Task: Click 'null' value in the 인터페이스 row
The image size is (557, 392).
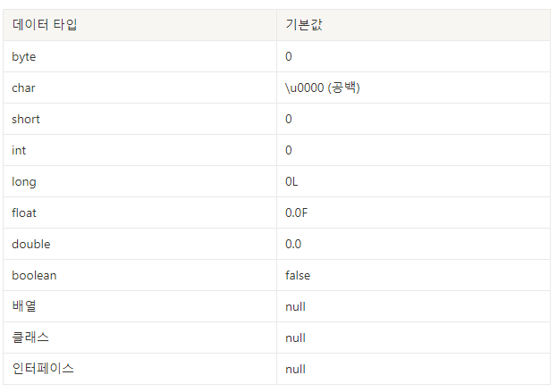Action: pyautogui.click(x=295, y=369)
